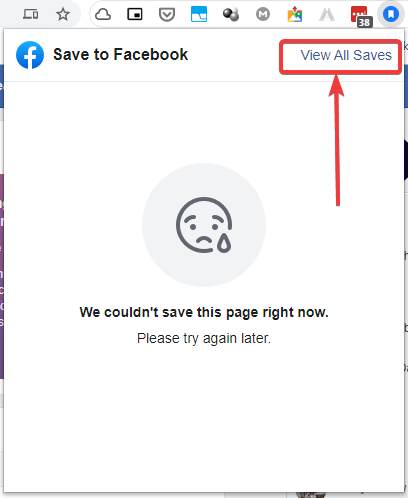408x498 pixels.
Task: Click the cloud-shaped extension icon
Action: coord(103,15)
